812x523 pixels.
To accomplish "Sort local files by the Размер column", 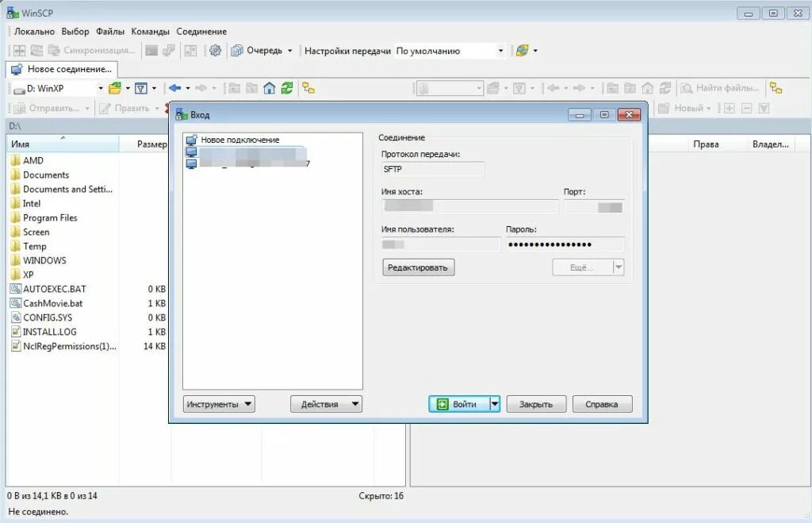I will coord(144,144).
